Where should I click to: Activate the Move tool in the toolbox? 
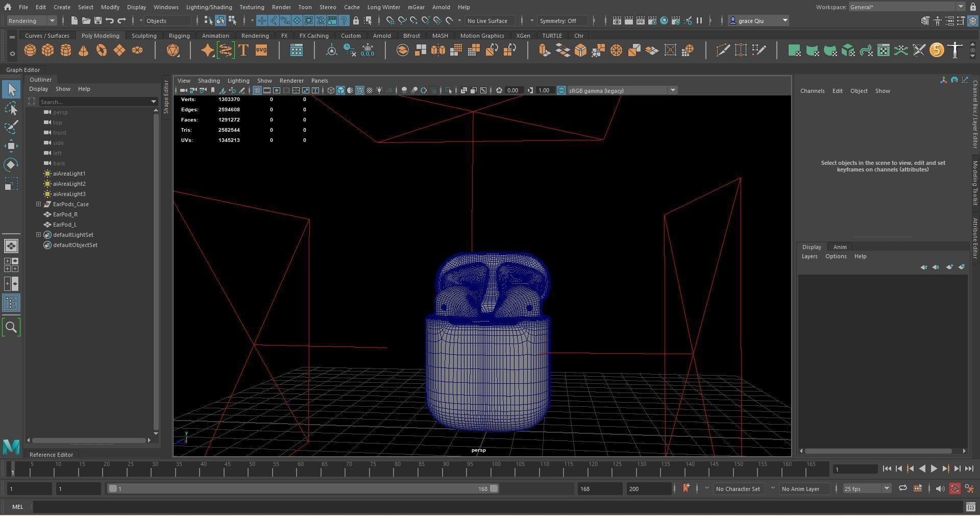(11, 146)
